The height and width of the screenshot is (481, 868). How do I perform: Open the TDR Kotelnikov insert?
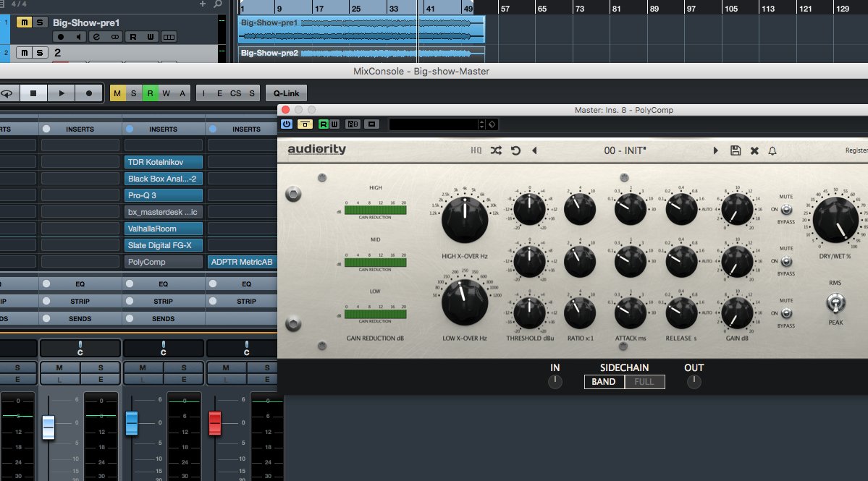[164, 162]
